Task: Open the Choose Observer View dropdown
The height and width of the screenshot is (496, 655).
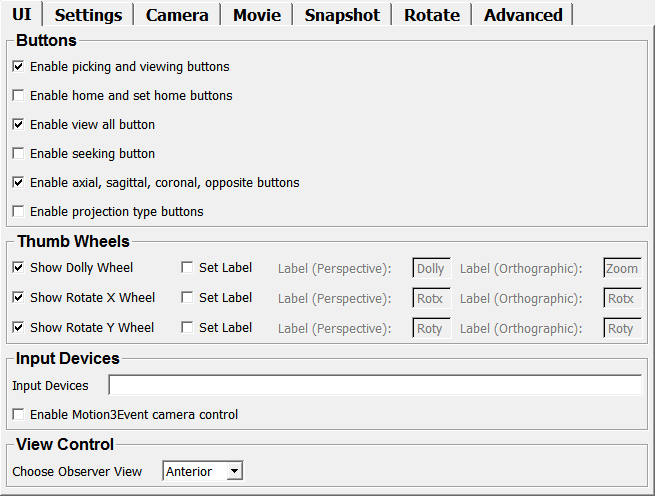Action: tap(203, 472)
